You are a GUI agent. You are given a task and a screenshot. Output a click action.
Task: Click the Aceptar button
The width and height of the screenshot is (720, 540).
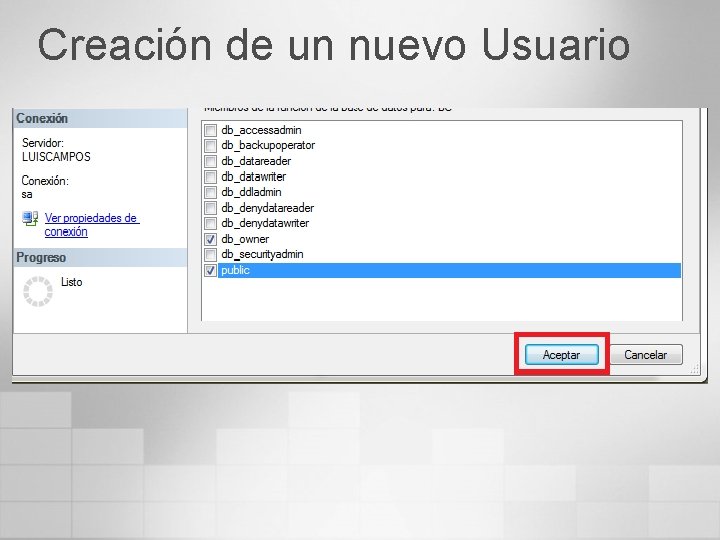[x=562, y=354]
